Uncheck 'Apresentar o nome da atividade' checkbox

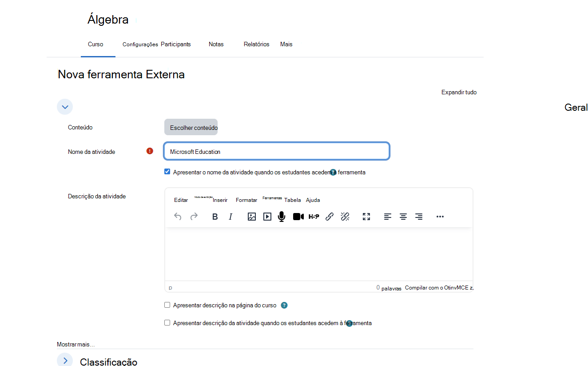[x=167, y=172]
